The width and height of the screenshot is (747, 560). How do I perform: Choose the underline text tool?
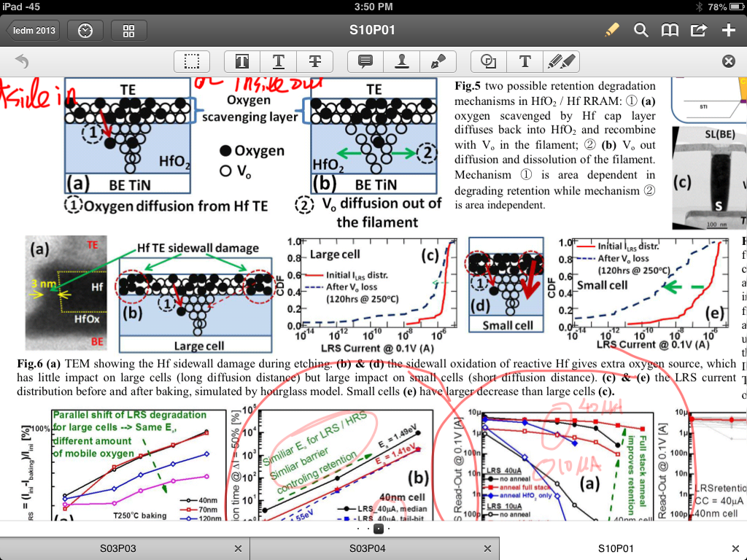[278, 62]
